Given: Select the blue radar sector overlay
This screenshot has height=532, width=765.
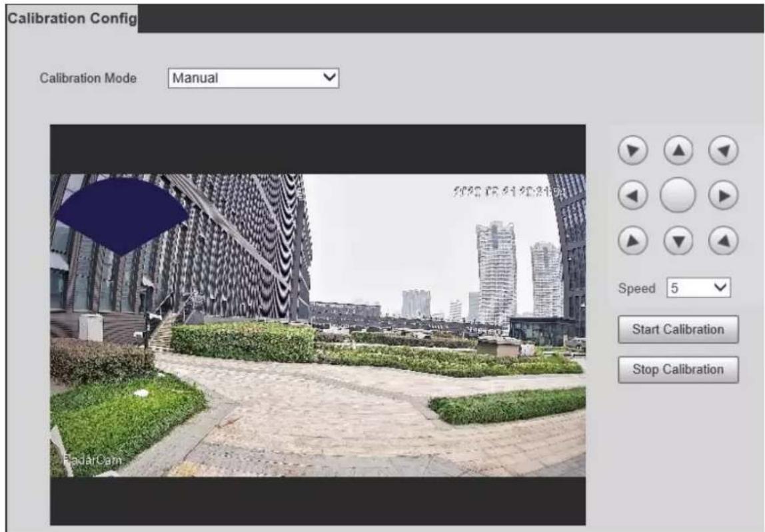Looking at the screenshot, I should 121,214.
